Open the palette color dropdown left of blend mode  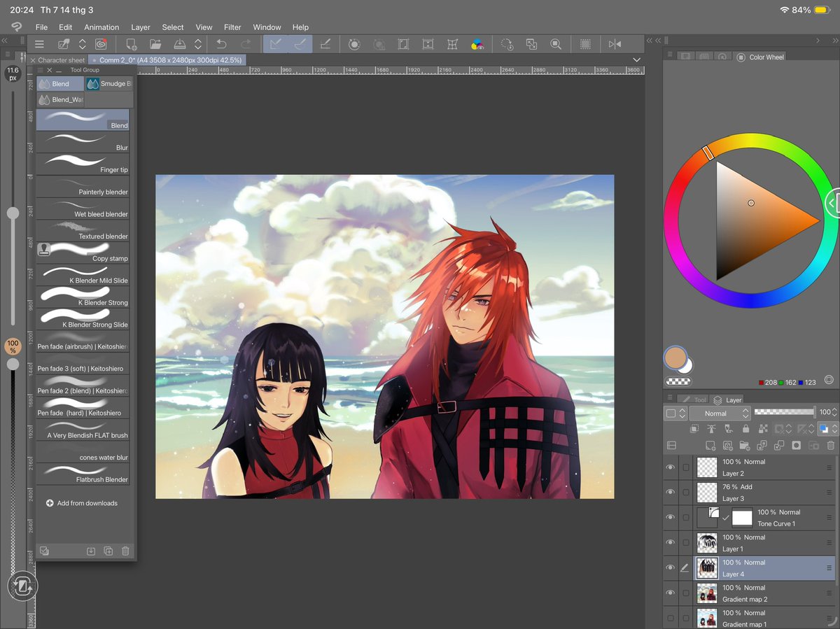click(675, 414)
